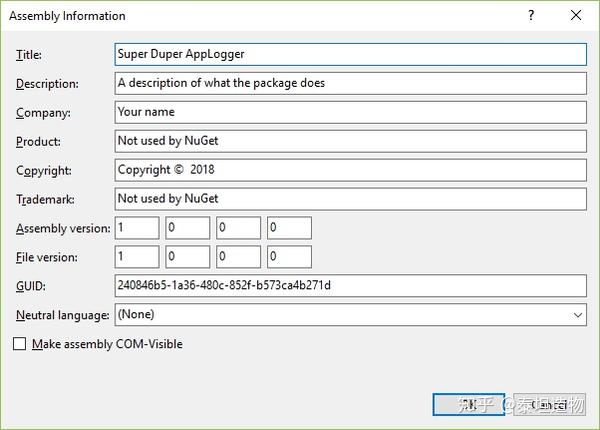600x430 pixels.
Task: Click the Description input field
Action: tap(350, 83)
